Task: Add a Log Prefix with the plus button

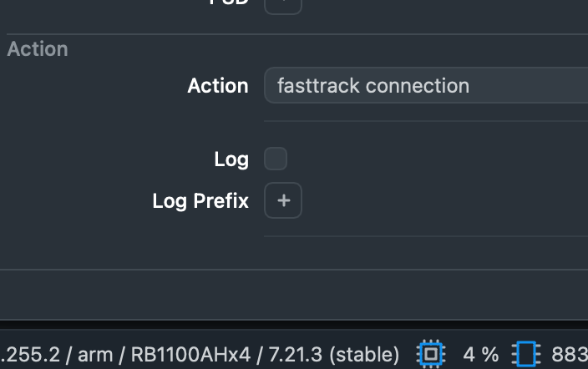Action: click(283, 201)
